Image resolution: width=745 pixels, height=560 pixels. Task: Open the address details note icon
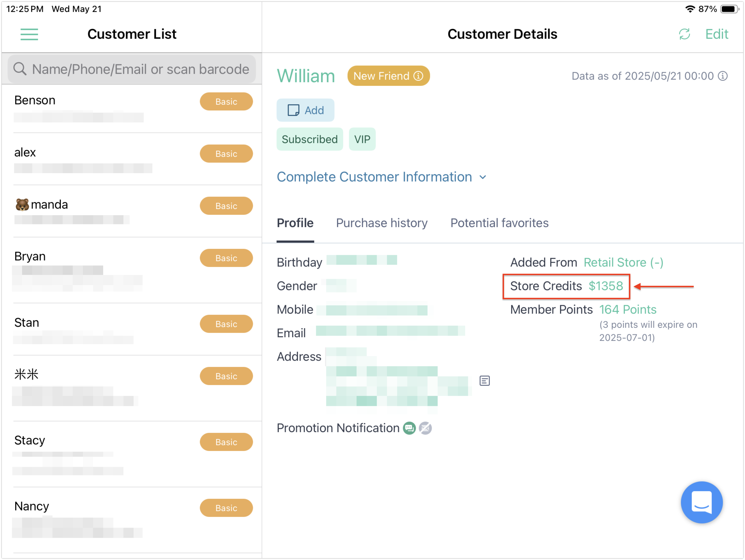tap(484, 381)
